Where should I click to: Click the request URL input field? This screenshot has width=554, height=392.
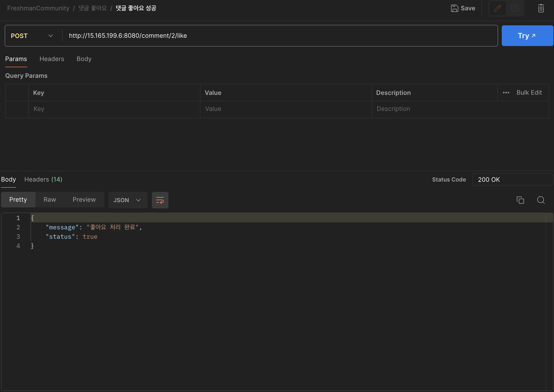click(279, 36)
